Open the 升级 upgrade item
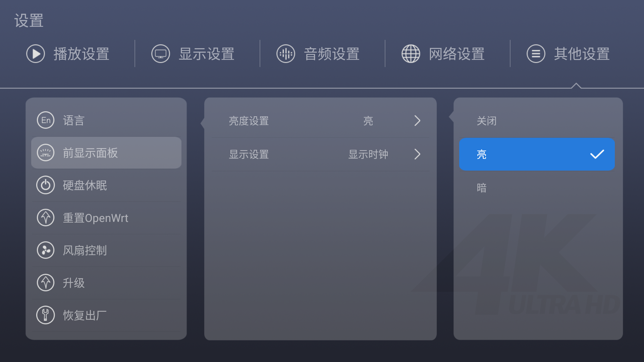The width and height of the screenshot is (644, 362). point(106,283)
